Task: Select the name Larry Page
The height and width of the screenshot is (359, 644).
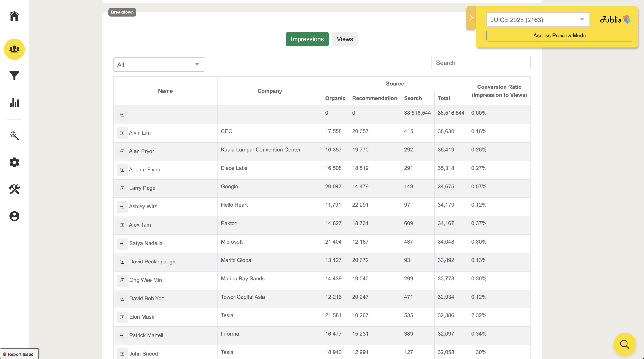Action: point(142,188)
